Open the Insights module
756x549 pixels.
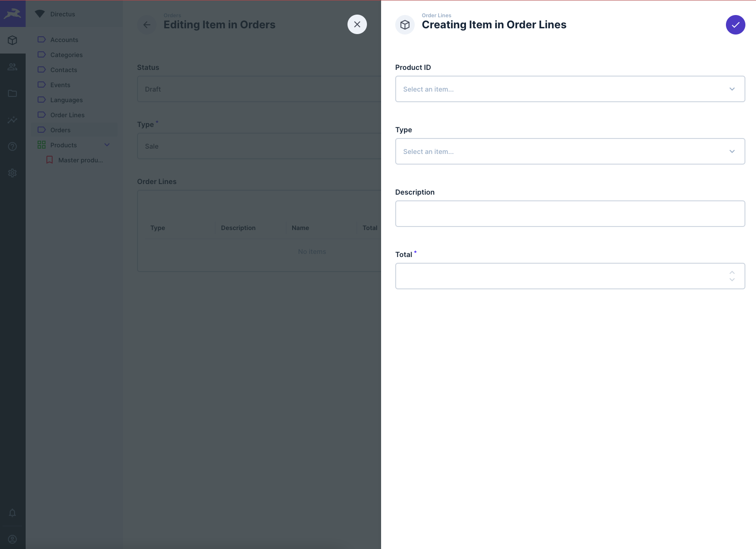(13, 120)
